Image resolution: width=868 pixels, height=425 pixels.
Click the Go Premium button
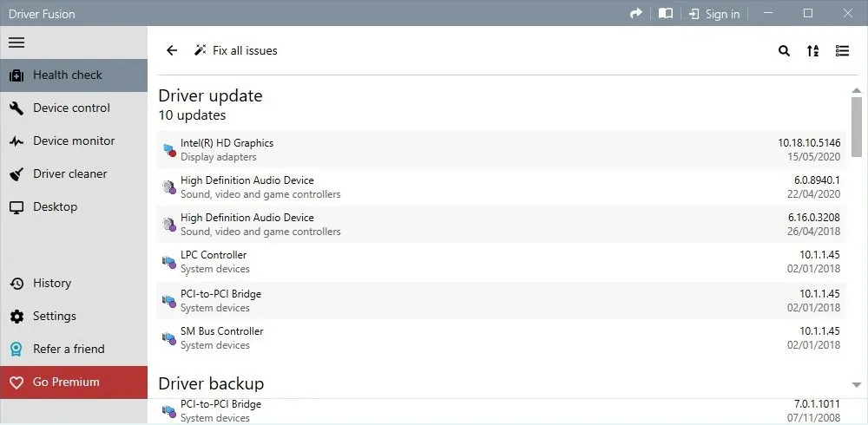(66, 382)
